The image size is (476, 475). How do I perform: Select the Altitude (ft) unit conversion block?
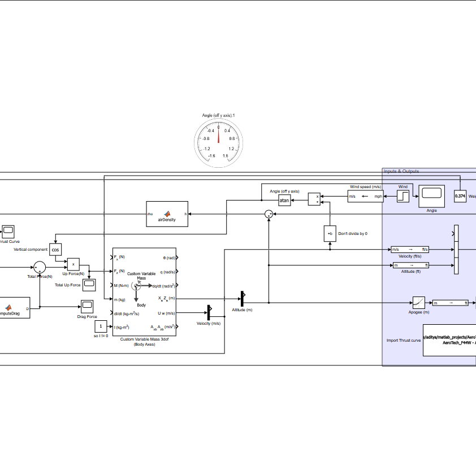coord(411,265)
